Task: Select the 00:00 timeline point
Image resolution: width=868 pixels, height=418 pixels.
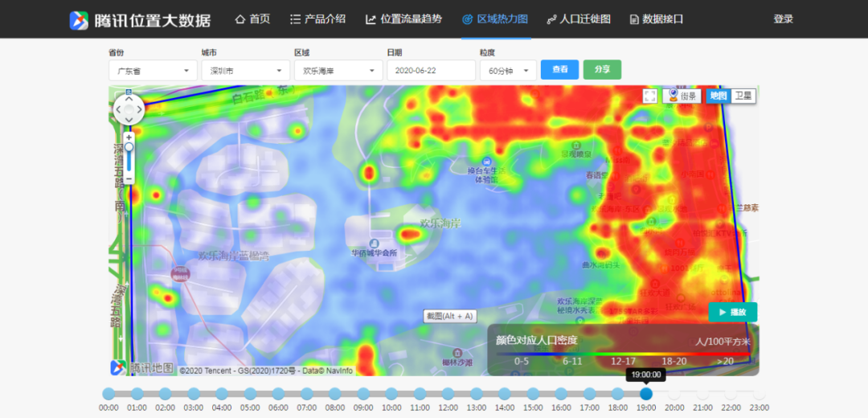Action: 109,394
